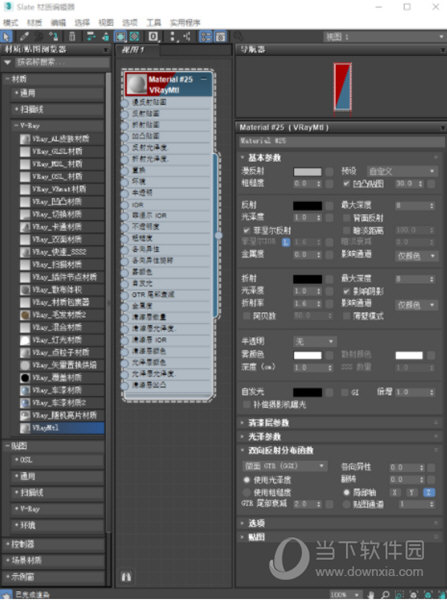Toggle the Material/Map Browser icon
Screen dimensions: 447x600
(206, 37)
